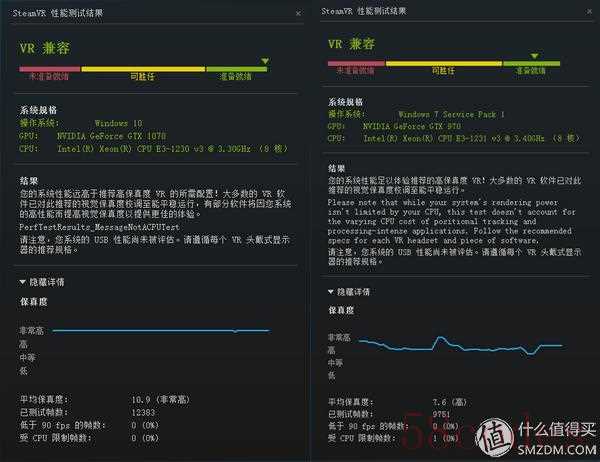600x462 pixels.
Task: Click the fluctuating fidelity graph line in GTX 970 window
Action: pyautogui.click(x=461, y=346)
